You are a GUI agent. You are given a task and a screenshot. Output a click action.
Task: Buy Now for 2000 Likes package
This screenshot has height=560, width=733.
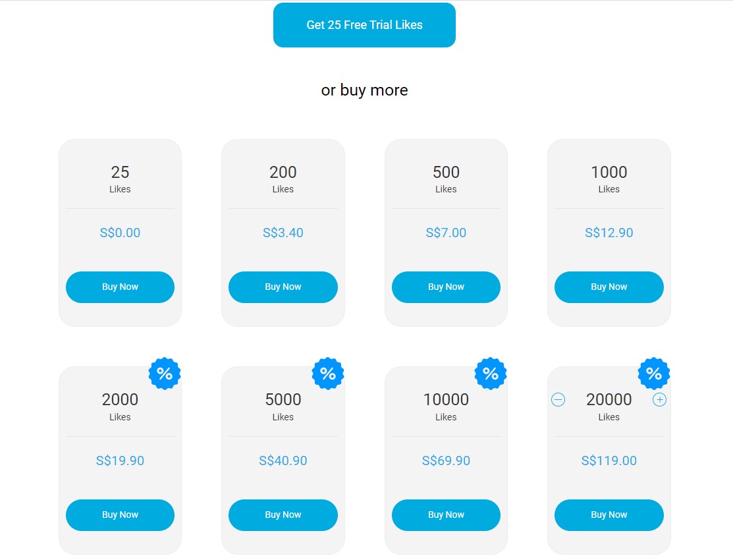(x=120, y=515)
